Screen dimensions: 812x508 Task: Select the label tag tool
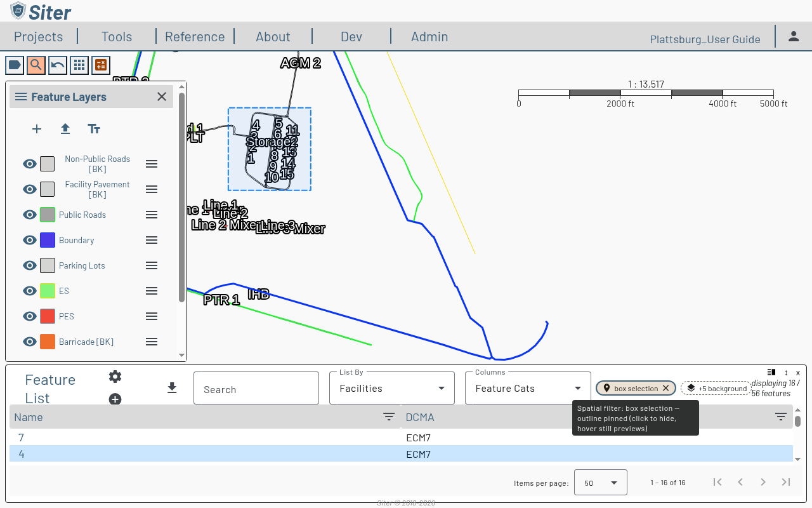[15, 65]
